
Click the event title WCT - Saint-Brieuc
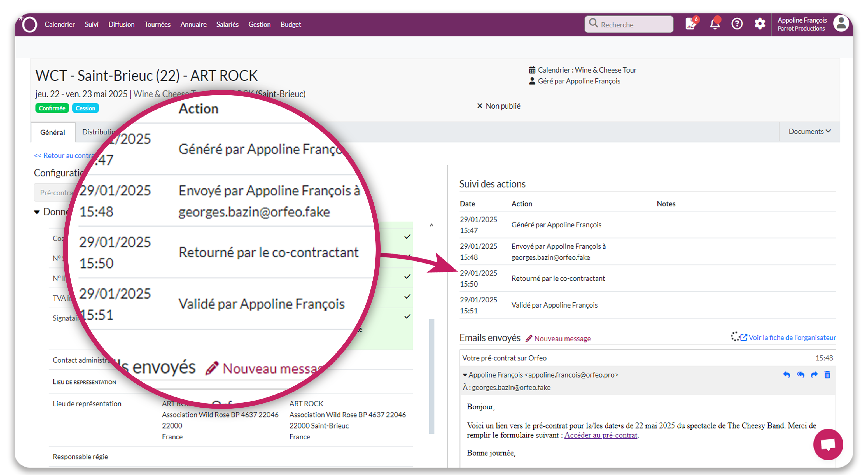(x=146, y=76)
